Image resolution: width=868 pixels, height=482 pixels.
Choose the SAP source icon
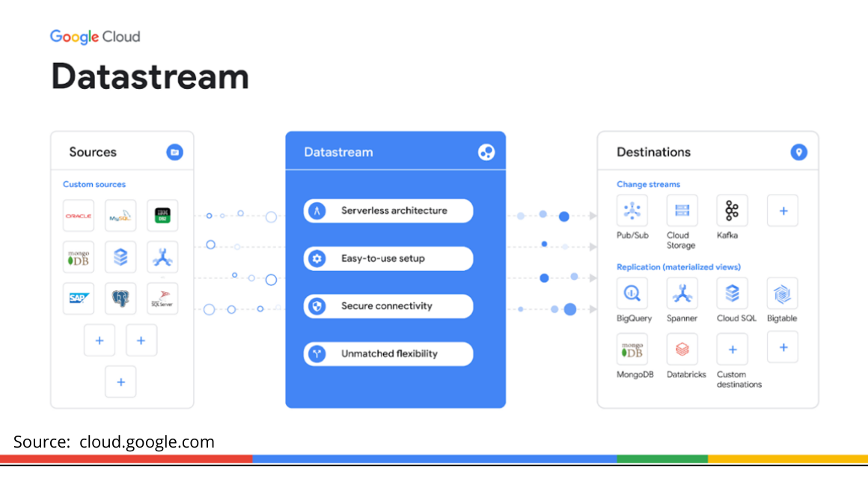79,299
